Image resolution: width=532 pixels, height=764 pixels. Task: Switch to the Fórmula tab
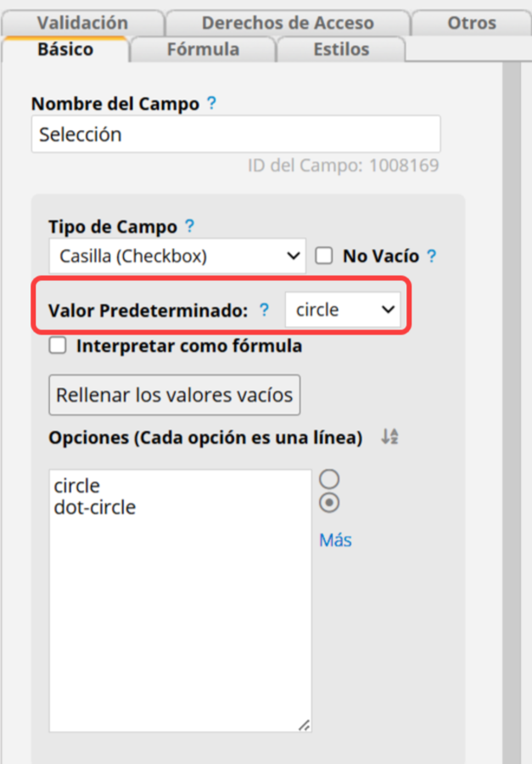click(203, 49)
